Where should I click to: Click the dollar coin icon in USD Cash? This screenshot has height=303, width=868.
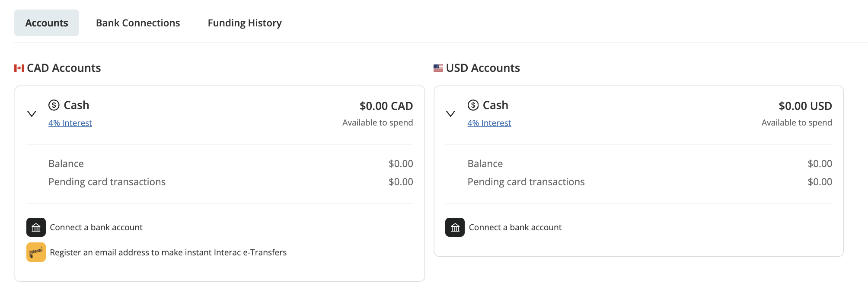coord(473,105)
